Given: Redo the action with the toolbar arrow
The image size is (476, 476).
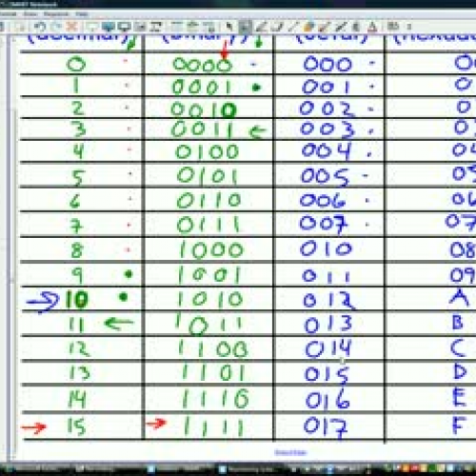Looking at the screenshot, I should click(56, 27).
